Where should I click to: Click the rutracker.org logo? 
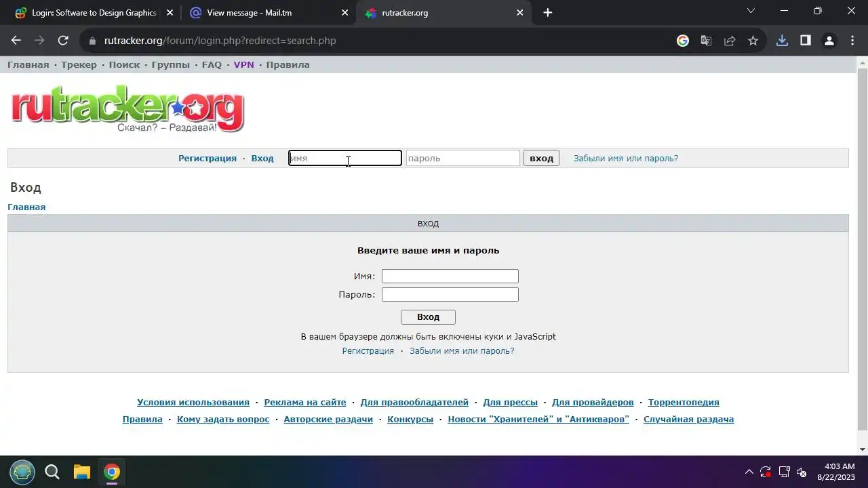[127, 109]
